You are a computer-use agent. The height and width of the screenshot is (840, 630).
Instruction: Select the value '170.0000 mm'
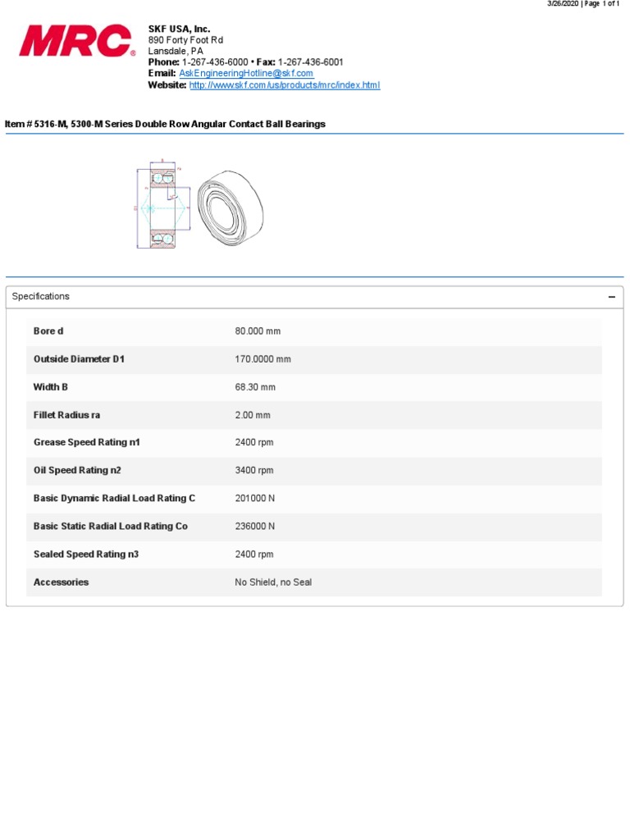[262, 359]
